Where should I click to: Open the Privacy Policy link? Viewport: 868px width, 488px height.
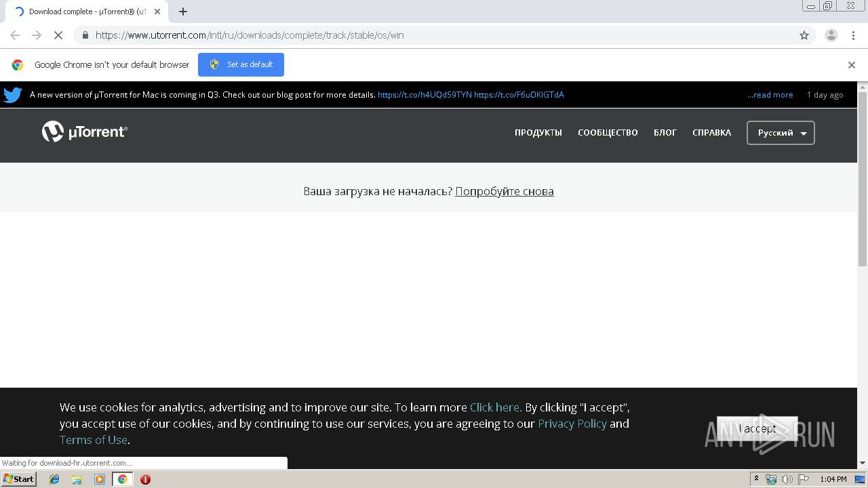pyautogui.click(x=572, y=424)
